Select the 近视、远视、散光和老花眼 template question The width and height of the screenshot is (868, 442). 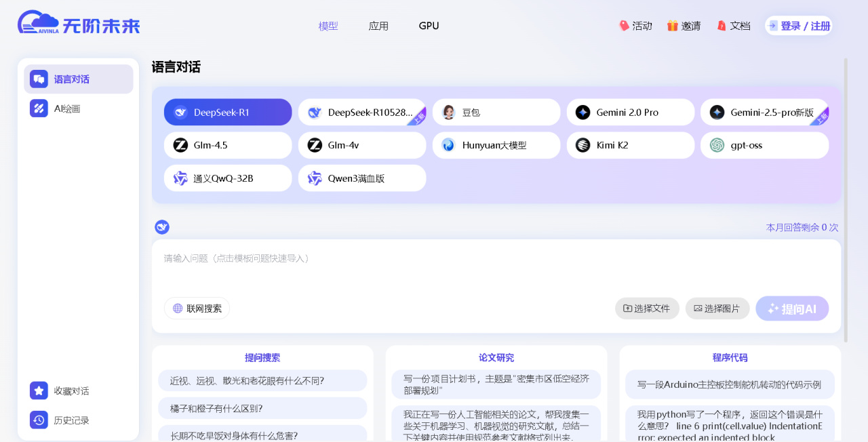pyautogui.click(x=262, y=380)
